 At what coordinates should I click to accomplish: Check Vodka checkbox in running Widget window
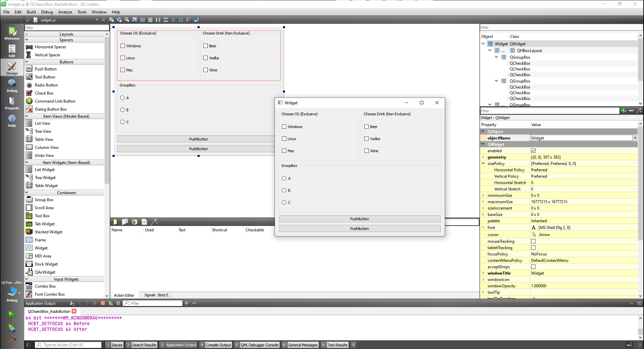367,139
